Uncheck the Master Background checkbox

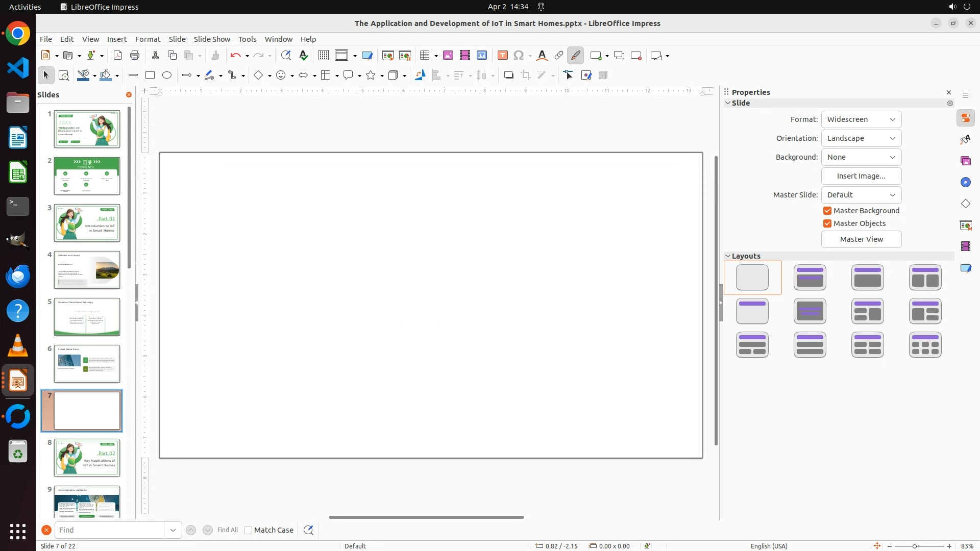827,211
